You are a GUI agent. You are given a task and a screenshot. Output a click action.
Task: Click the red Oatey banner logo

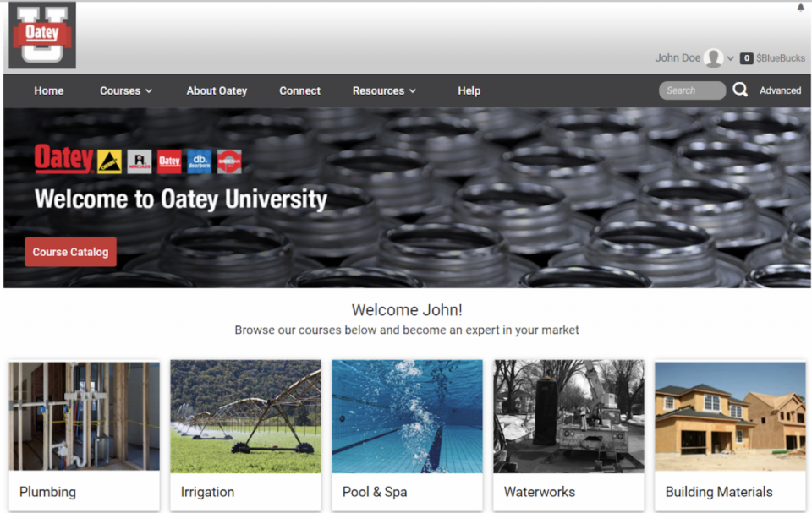tap(64, 159)
